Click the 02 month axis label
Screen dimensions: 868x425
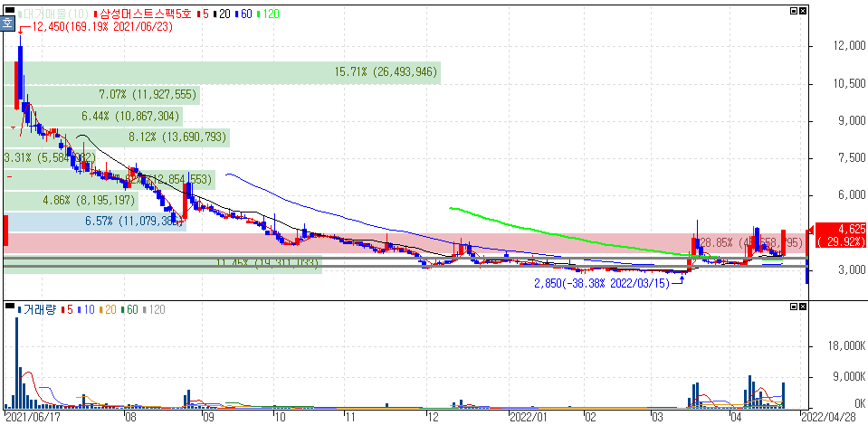[591, 416]
